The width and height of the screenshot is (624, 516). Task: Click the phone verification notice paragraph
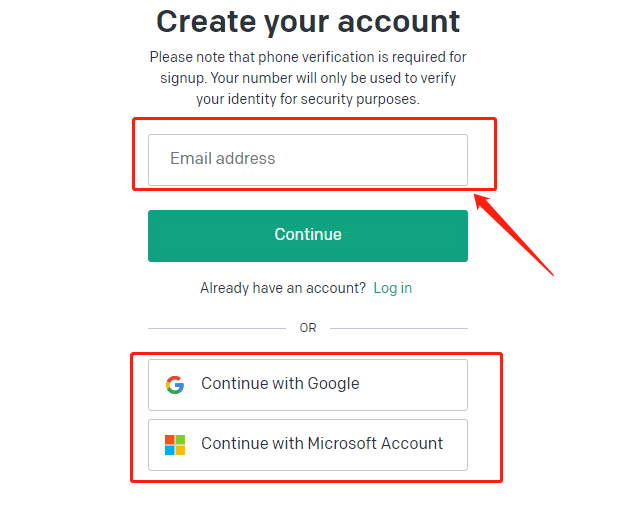[x=308, y=78]
